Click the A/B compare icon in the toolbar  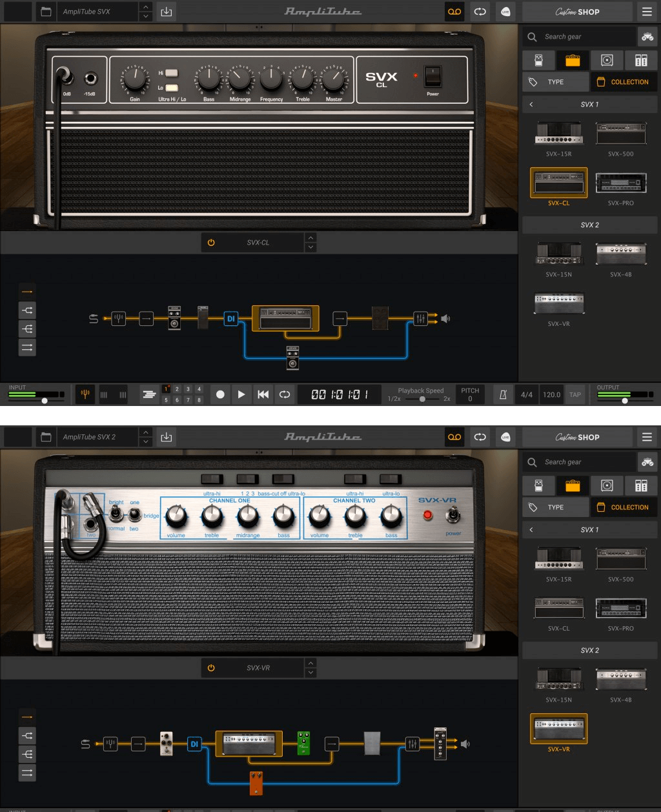[480, 12]
